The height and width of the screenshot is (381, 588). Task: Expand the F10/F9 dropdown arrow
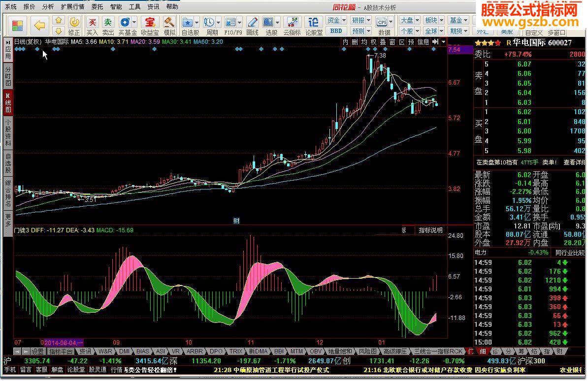(x=240, y=23)
